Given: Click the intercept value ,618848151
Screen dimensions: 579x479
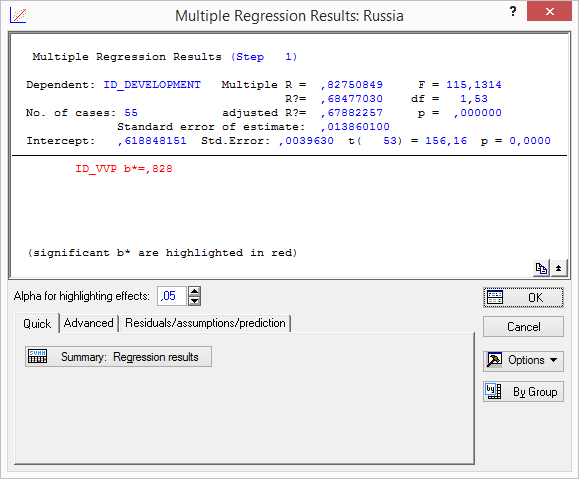Looking at the screenshot, I should click(152, 141).
